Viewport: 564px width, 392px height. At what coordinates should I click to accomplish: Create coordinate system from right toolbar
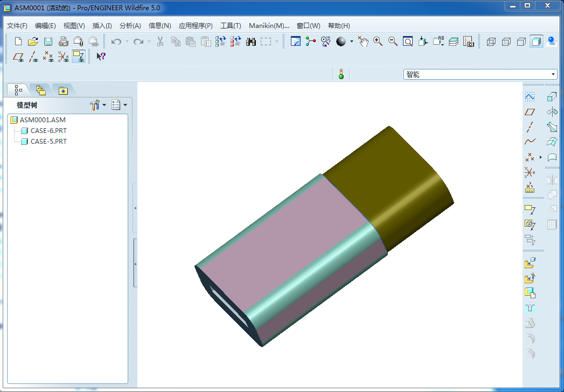pos(530,172)
